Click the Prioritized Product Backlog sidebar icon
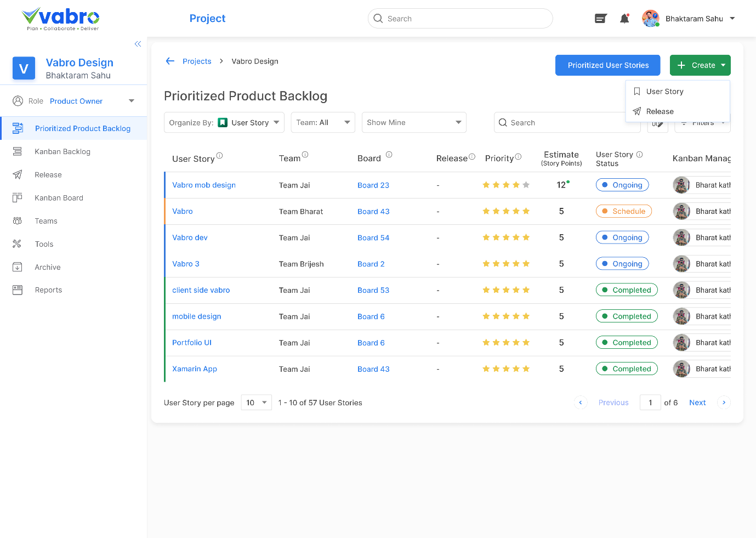This screenshot has height=538, width=756. (x=18, y=128)
